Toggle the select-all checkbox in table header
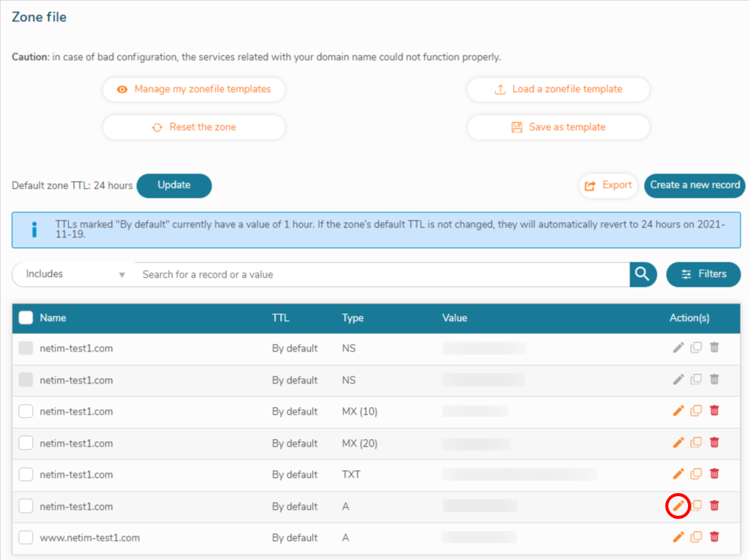Image resolution: width=749 pixels, height=560 pixels. pyautogui.click(x=26, y=318)
